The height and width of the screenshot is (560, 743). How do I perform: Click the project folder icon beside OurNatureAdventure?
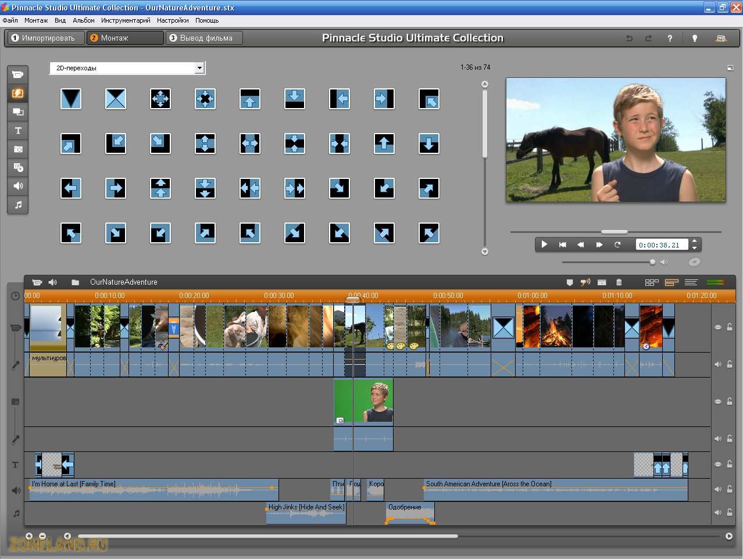tap(75, 282)
